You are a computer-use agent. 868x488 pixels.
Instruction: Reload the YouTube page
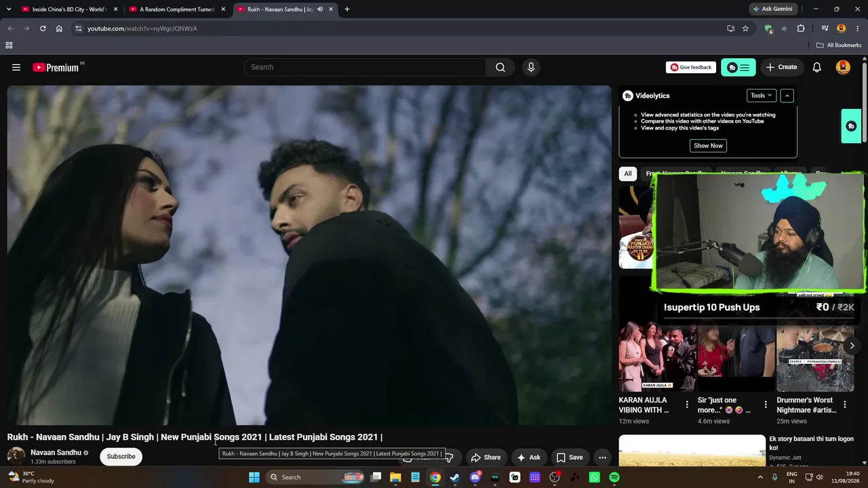[43, 28]
